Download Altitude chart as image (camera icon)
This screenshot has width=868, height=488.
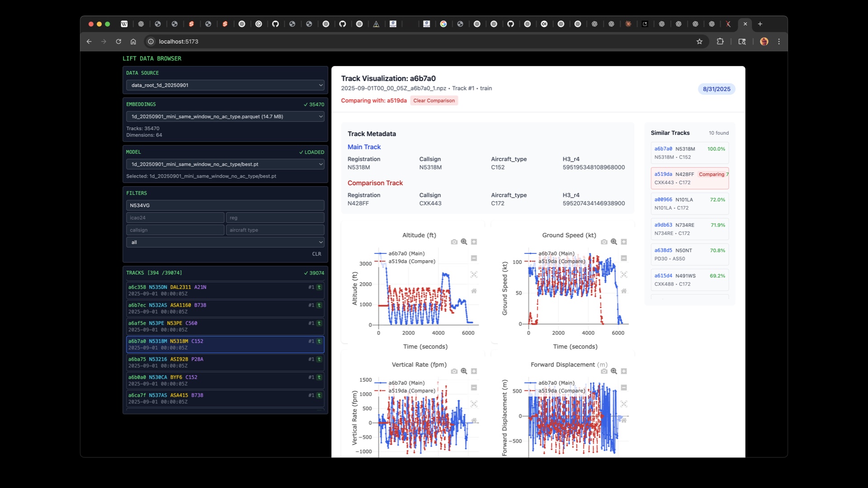[x=454, y=242]
